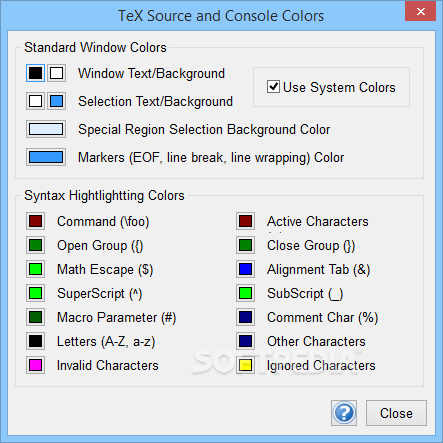Screen dimensions: 443x443
Task: Pick the Close Group (}) color swatch
Action: tap(246, 245)
